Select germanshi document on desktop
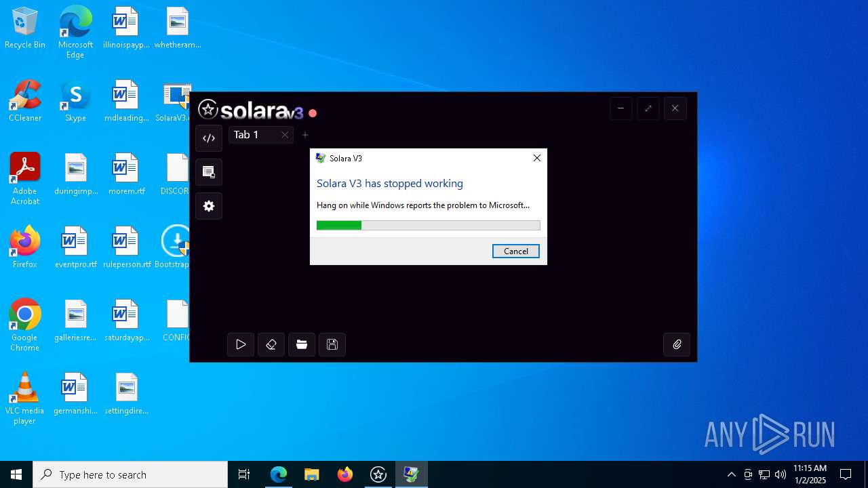868x488 pixels. tap(75, 394)
